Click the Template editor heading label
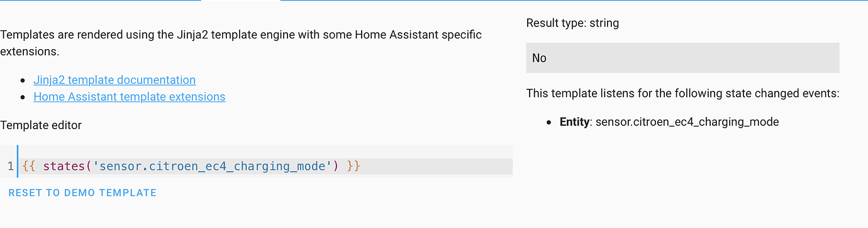This screenshot has width=868, height=228. coord(41,125)
